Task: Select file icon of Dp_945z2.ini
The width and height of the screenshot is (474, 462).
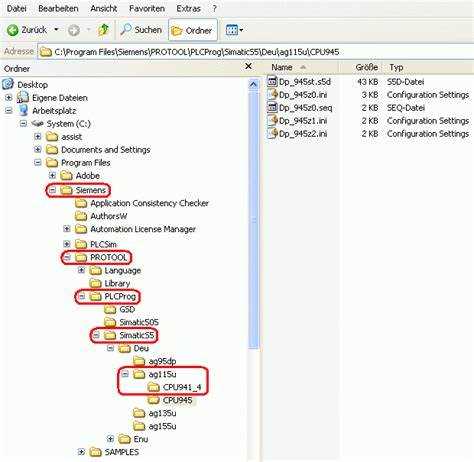Action: [272, 133]
